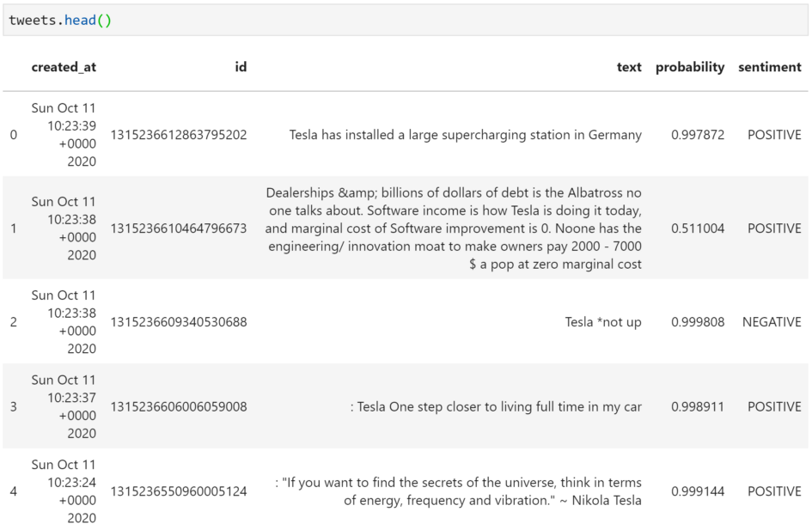Click the Dealerships & billions of dollars tweet text
This screenshot has height=530, width=812.
(x=454, y=228)
